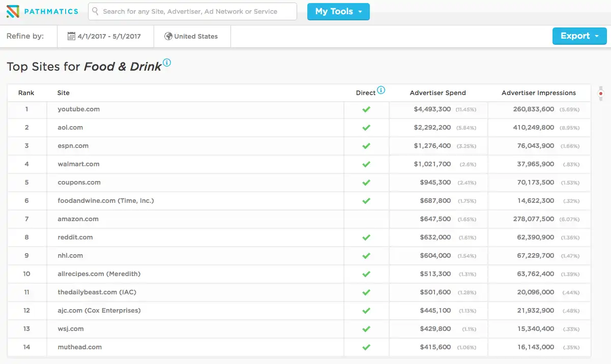Image resolution: width=611 pixels, height=364 pixels.
Task: Click the green checkmark in ajc.com row
Action: (x=366, y=311)
